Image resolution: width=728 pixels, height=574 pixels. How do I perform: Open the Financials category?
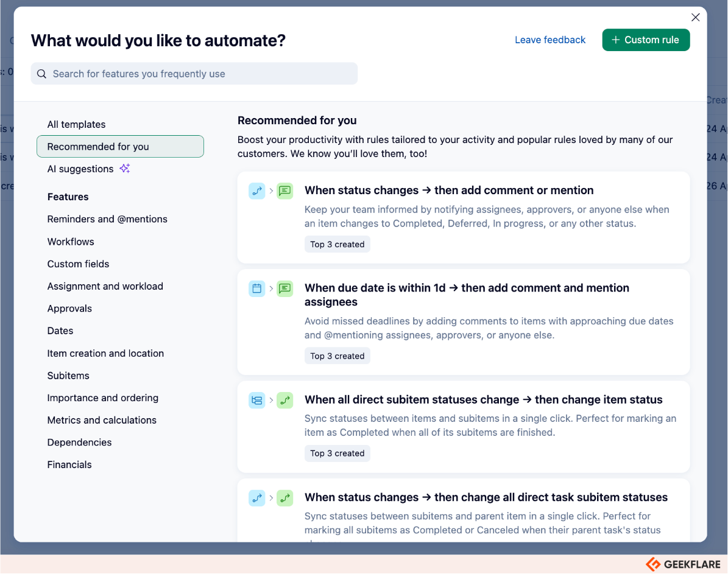(x=69, y=465)
